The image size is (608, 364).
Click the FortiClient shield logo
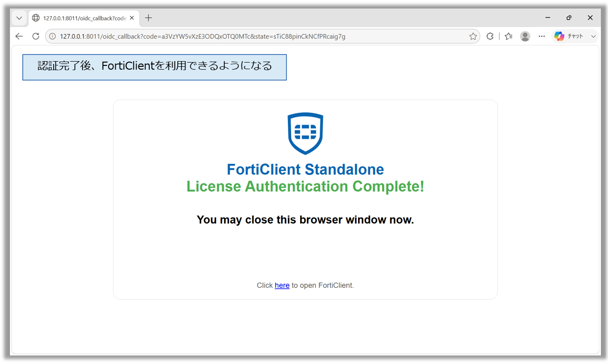click(x=305, y=134)
